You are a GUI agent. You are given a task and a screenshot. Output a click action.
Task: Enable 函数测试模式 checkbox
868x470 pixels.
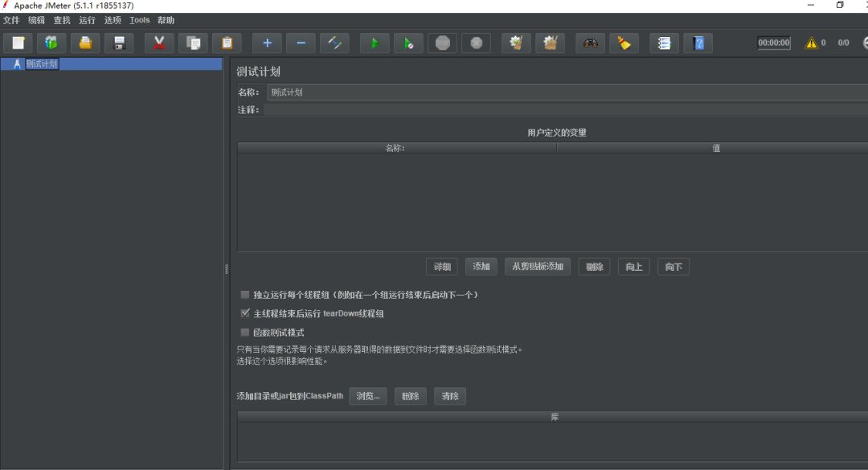click(x=244, y=332)
